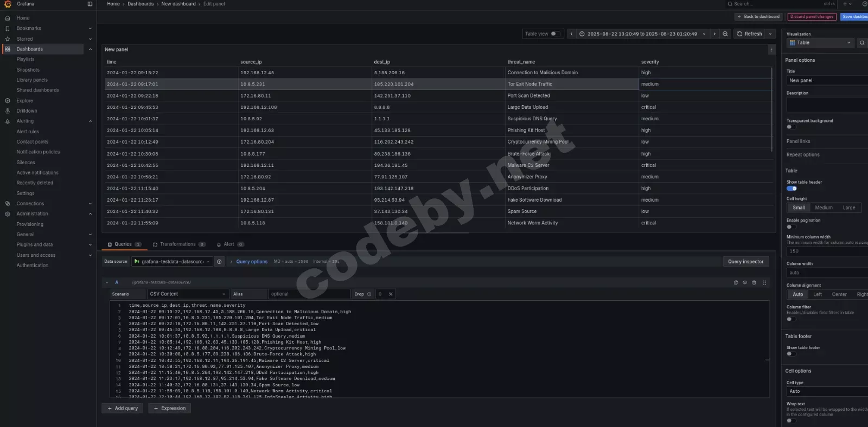Screen dimensions: 868x427
Task: Click the Bookmarks icon in the sidebar
Action: point(8,28)
